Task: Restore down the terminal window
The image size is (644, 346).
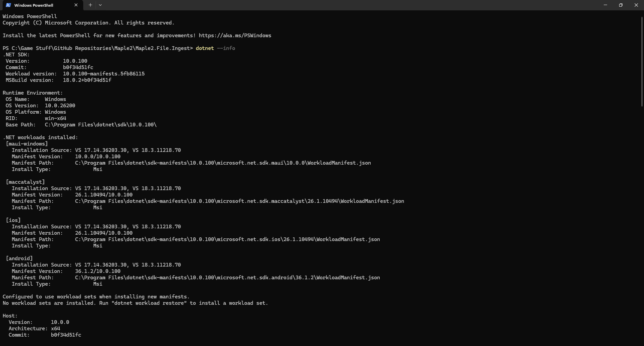Action: point(621,5)
